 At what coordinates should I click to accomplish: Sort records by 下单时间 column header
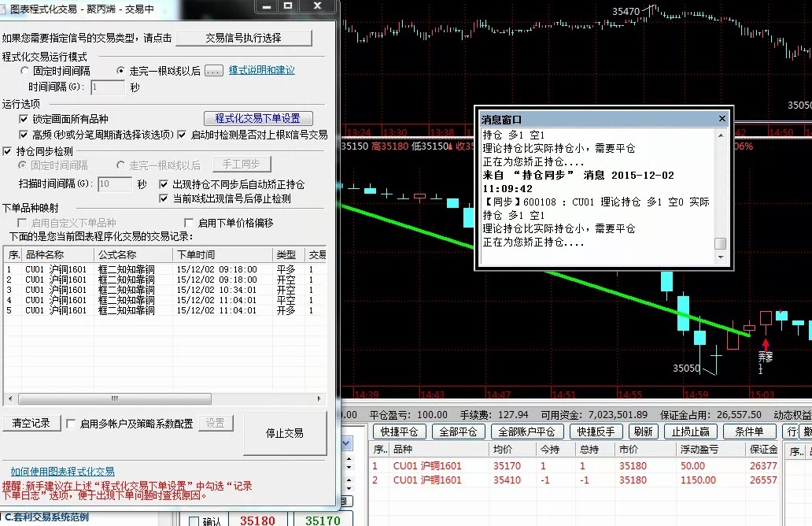tap(194, 255)
